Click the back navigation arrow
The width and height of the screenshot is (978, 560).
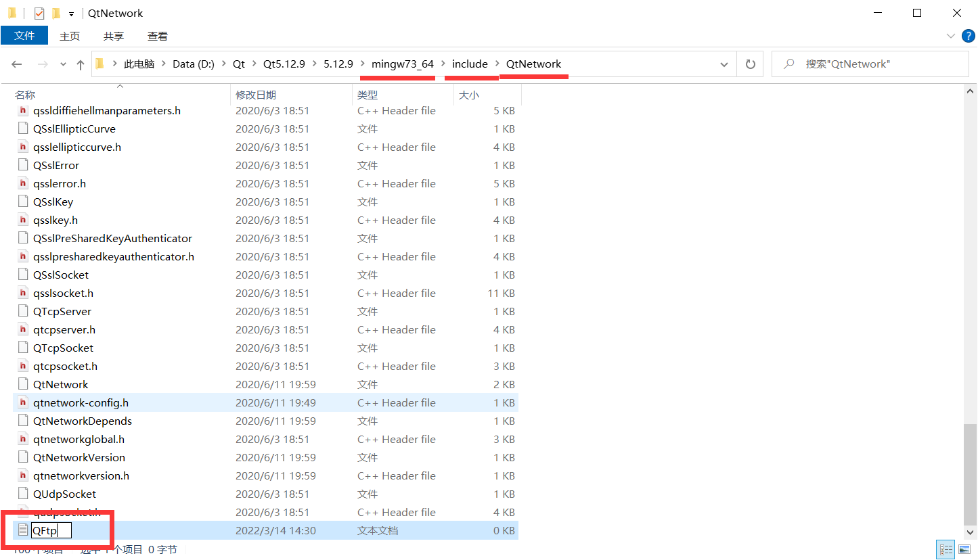pos(17,64)
